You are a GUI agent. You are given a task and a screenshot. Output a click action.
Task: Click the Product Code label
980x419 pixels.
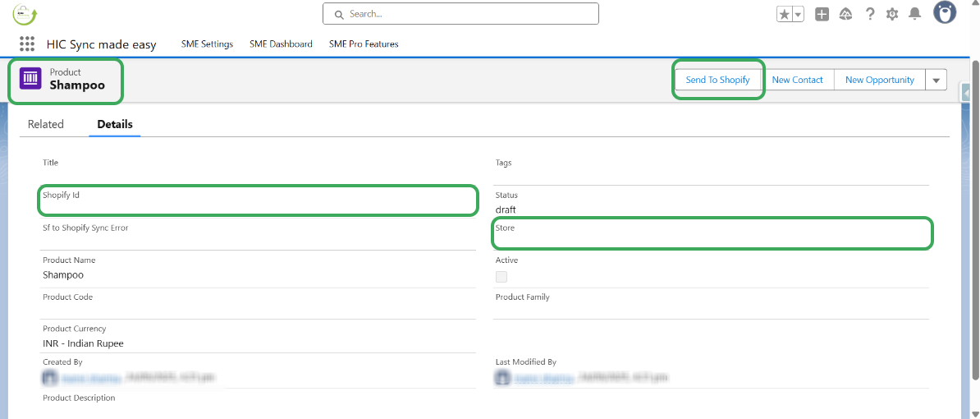pos(67,297)
